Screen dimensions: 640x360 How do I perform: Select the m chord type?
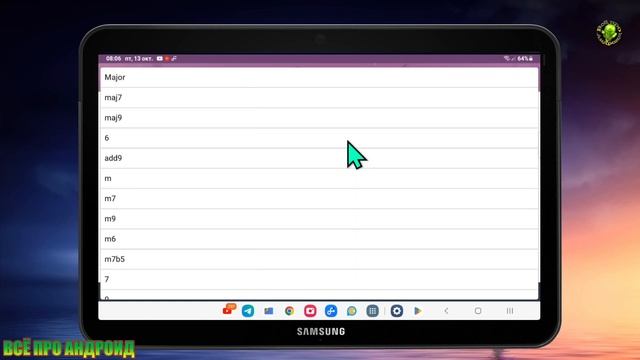[319, 178]
